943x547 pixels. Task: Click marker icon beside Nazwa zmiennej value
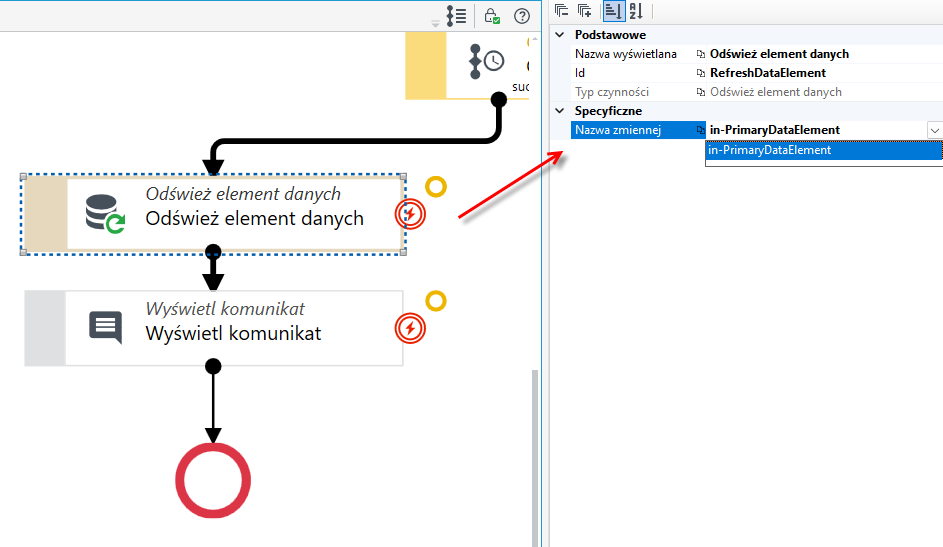701,130
